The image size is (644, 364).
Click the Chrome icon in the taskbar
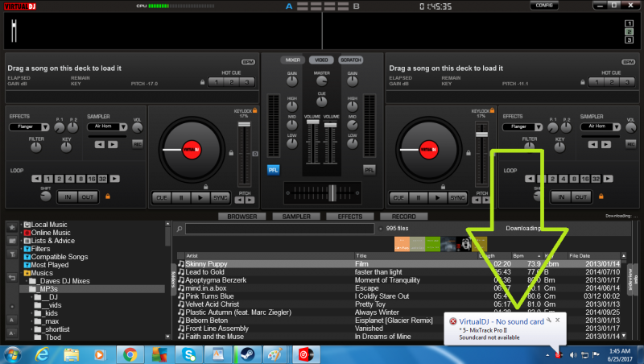[130, 354]
